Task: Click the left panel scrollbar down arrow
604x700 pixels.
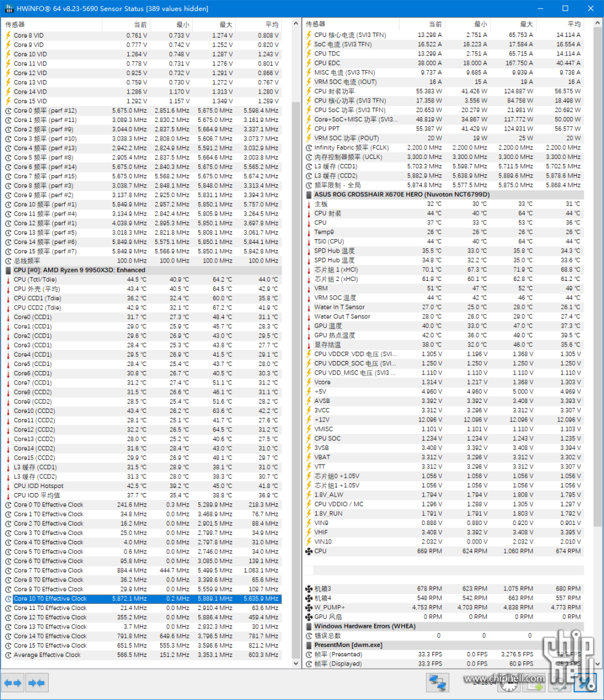Action: (x=295, y=664)
